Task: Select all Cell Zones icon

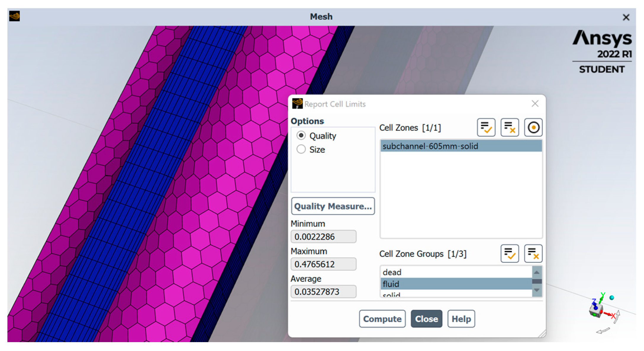Action: click(x=486, y=128)
